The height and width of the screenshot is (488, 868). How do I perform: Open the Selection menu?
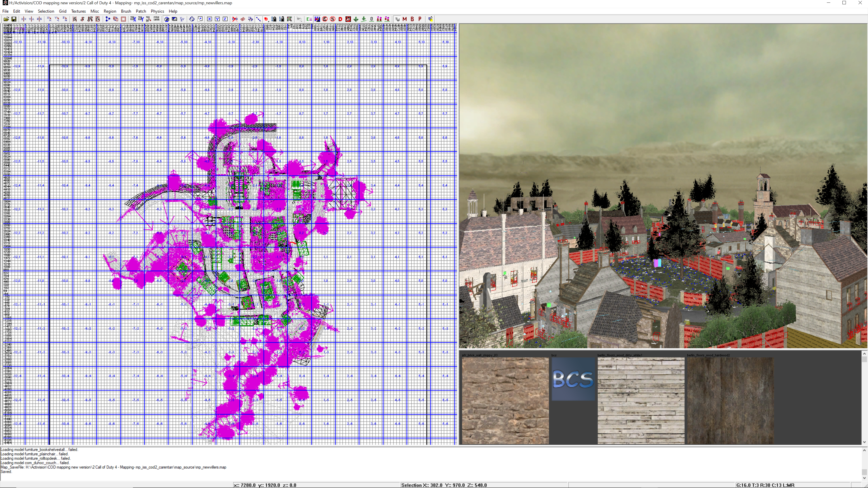click(46, 11)
